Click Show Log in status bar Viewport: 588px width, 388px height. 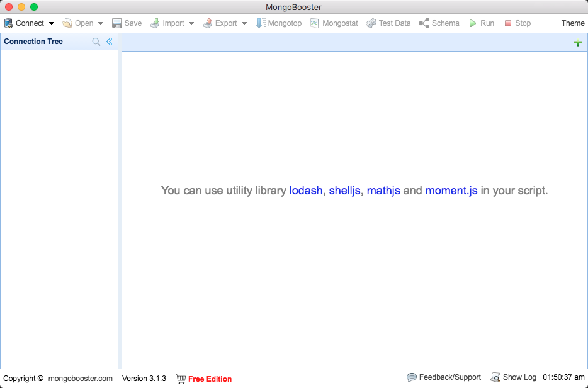pyautogui.click(x=513, y=377)
